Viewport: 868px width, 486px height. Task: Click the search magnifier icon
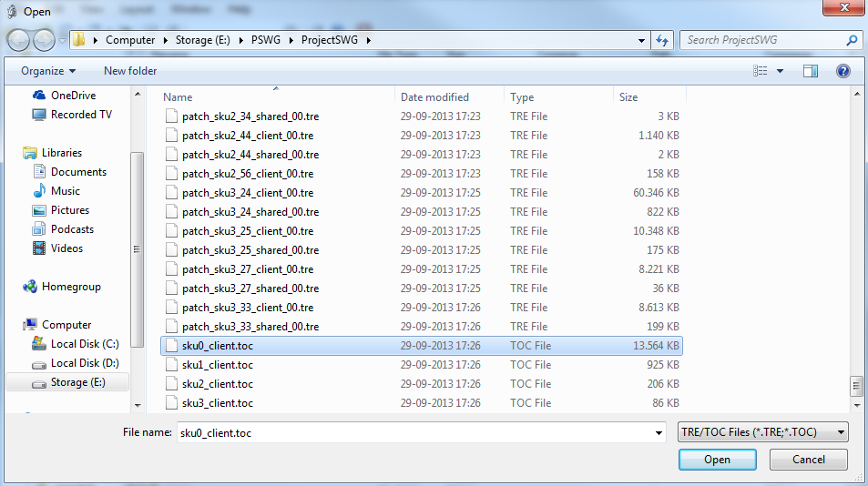[852, 40]
